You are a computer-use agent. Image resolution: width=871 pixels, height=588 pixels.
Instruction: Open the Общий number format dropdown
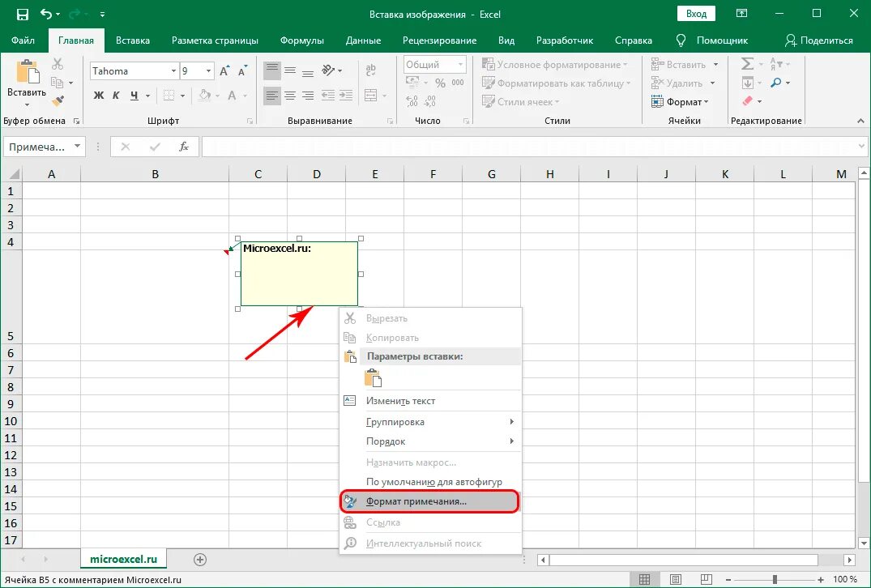460,65
